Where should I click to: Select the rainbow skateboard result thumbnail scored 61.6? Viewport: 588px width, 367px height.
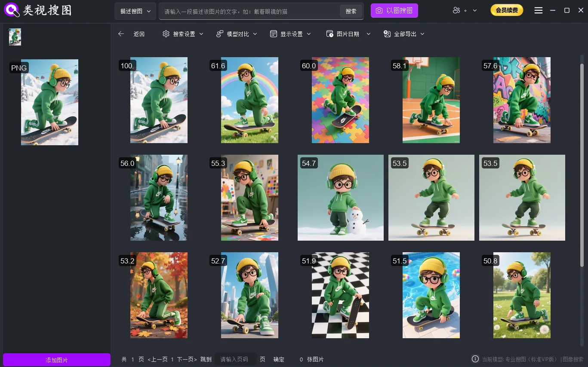[249, 100]
